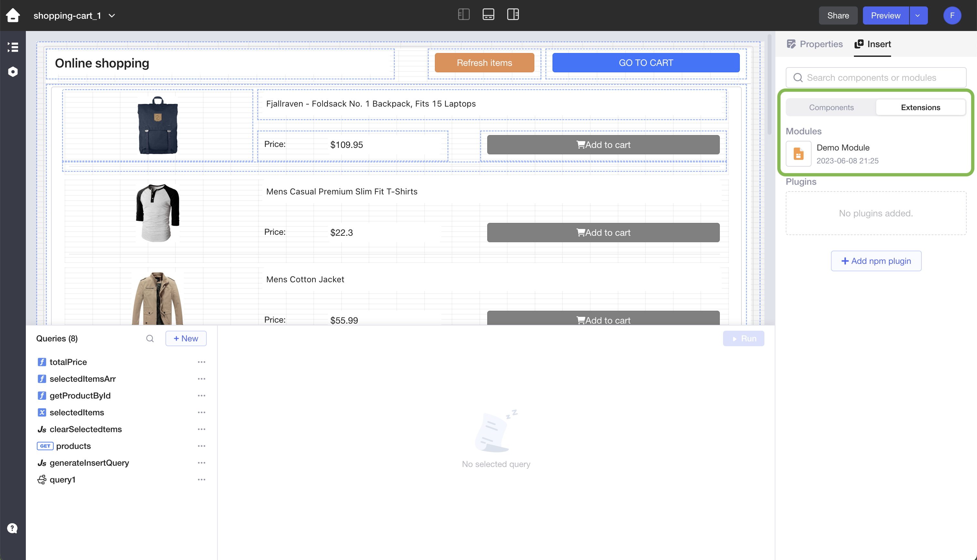Toggle the right panel layout icon
Viewport: 977px width, 560px height.
(x=513, y=15)
